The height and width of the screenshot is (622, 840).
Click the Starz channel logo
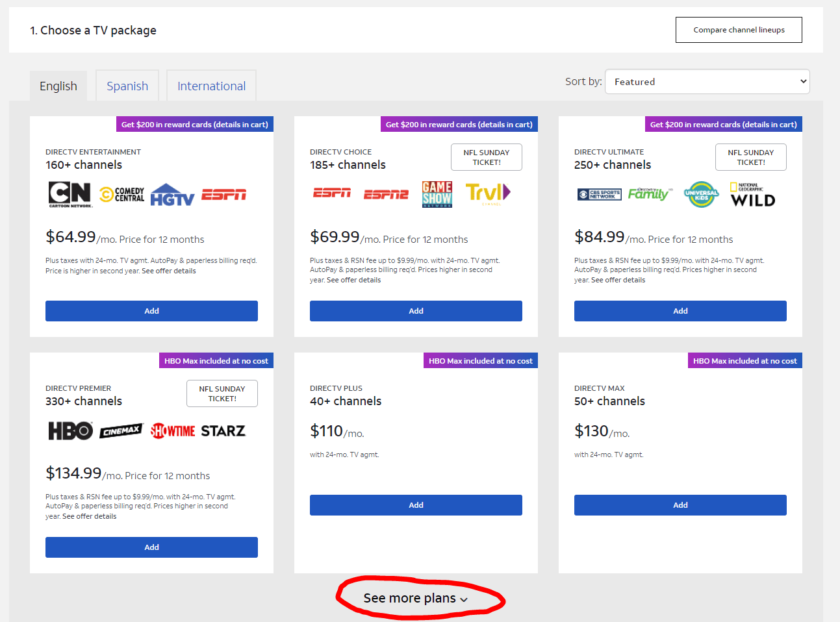[223, 431]
